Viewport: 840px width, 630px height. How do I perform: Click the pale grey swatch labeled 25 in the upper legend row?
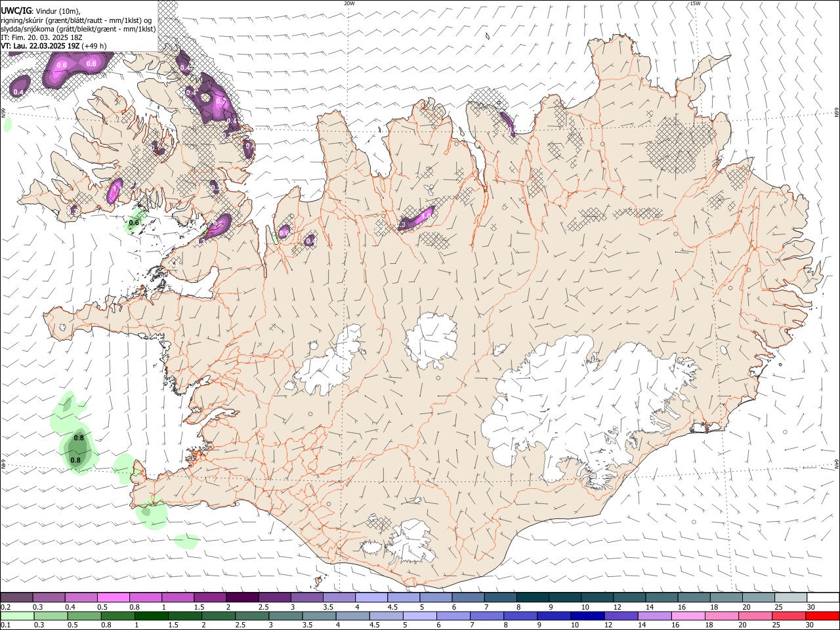pos(791,598)
